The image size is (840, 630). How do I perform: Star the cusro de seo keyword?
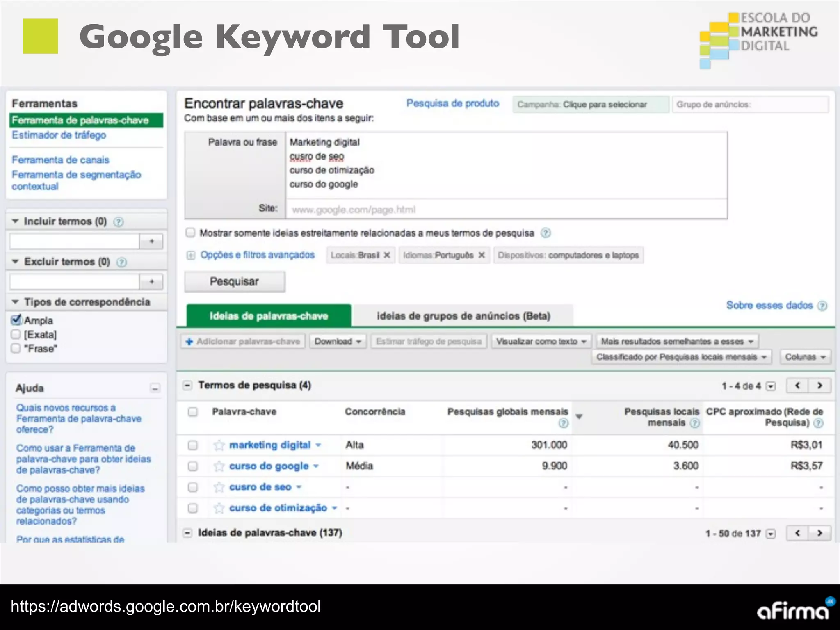pos(219,487)
